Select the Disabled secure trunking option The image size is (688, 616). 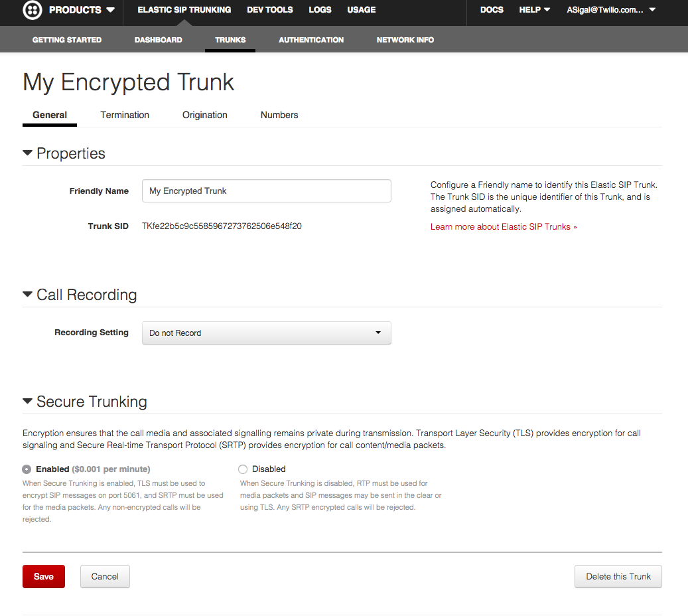pos(243,469)
